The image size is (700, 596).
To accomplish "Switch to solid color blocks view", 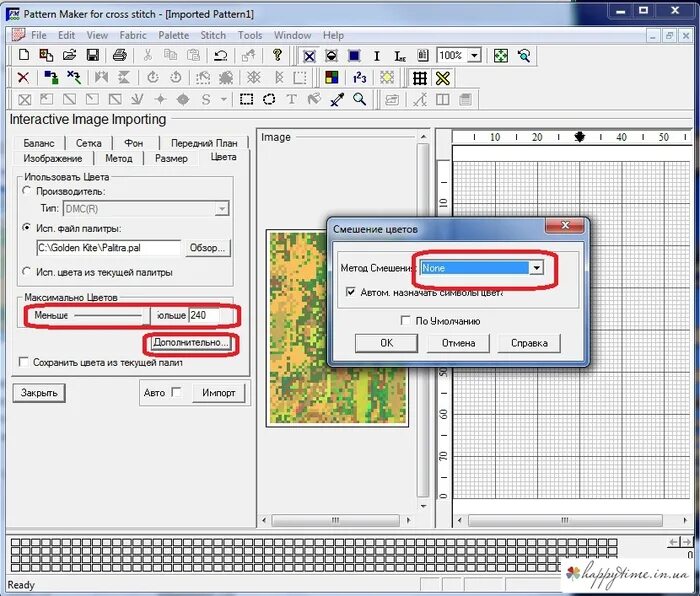I will (x=354, y=56).
